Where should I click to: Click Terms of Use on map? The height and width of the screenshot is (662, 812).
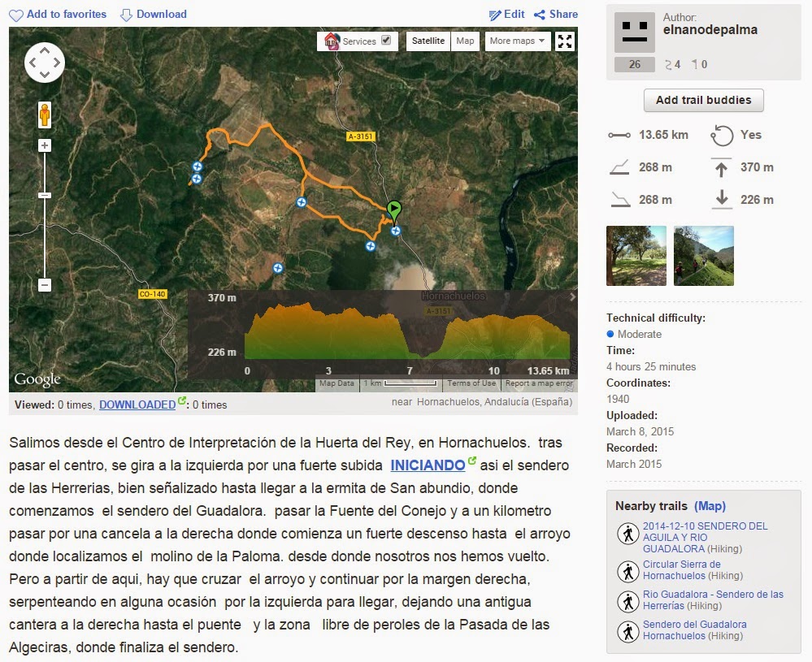(x=471, y=383)
